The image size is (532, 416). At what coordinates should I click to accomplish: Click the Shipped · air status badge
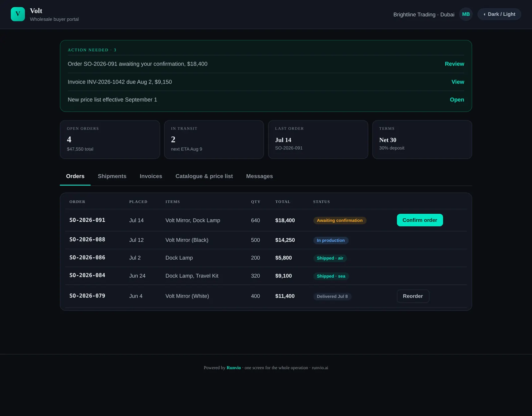click(330, 258)
